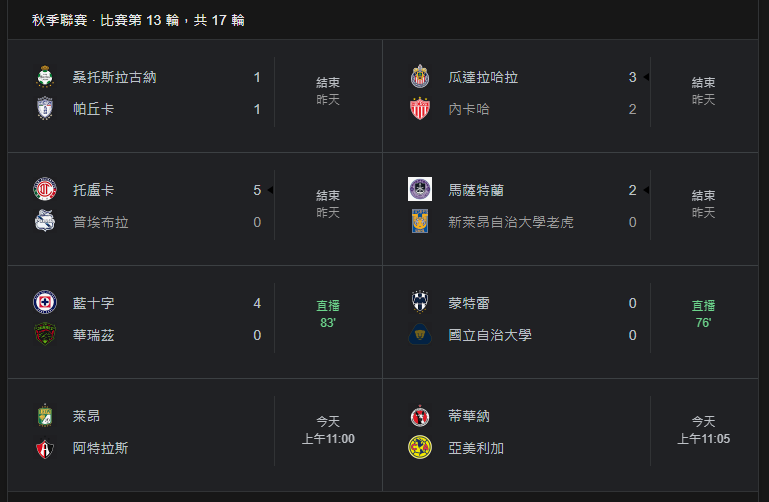The width and height of the screenshot is (769, 502).
Task: Select team name 普埃布拉
Action: [101, 222]
